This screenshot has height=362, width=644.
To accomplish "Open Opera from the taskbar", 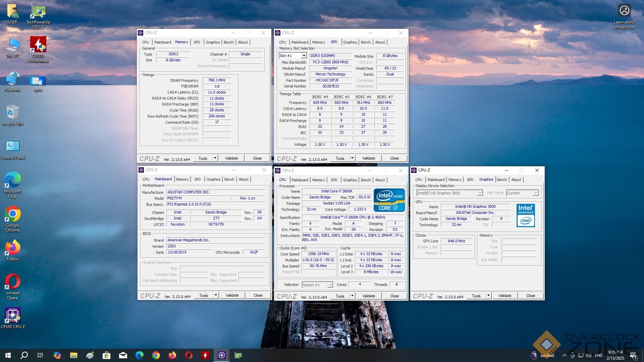I will click(x=189, y=355).
